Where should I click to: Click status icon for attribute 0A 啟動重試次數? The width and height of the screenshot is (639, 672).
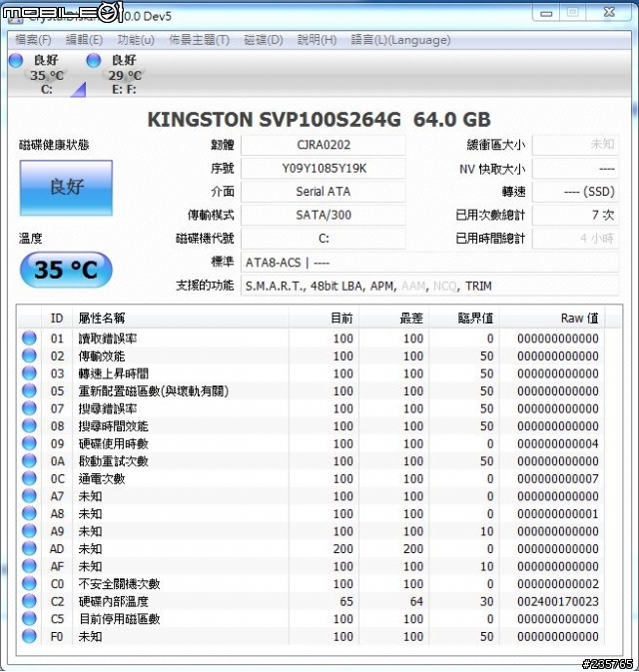pyautogui.click(x=29, y=461)
